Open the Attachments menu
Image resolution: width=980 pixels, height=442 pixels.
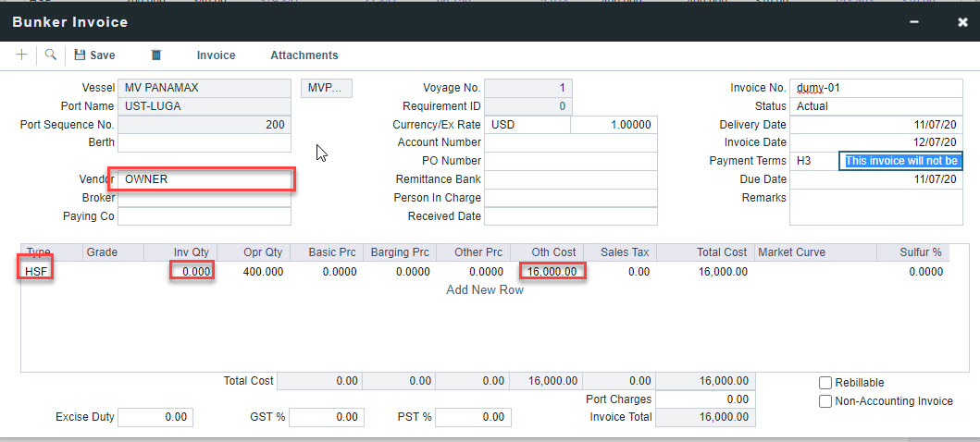click(304, 55)
